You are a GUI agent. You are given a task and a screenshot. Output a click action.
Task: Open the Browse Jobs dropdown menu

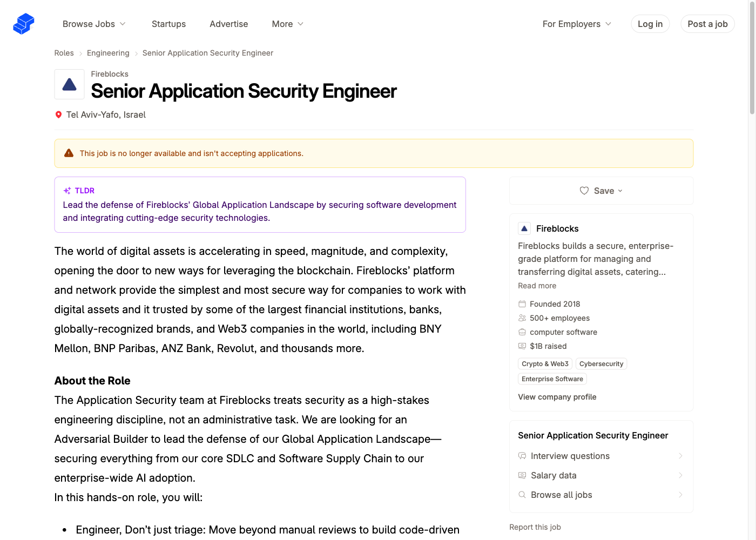click(94, 24)
